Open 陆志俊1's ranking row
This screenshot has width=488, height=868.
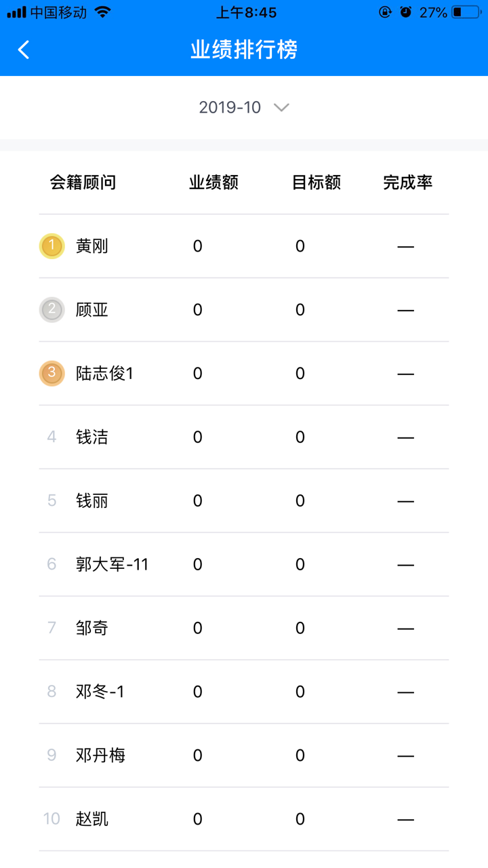244,374
